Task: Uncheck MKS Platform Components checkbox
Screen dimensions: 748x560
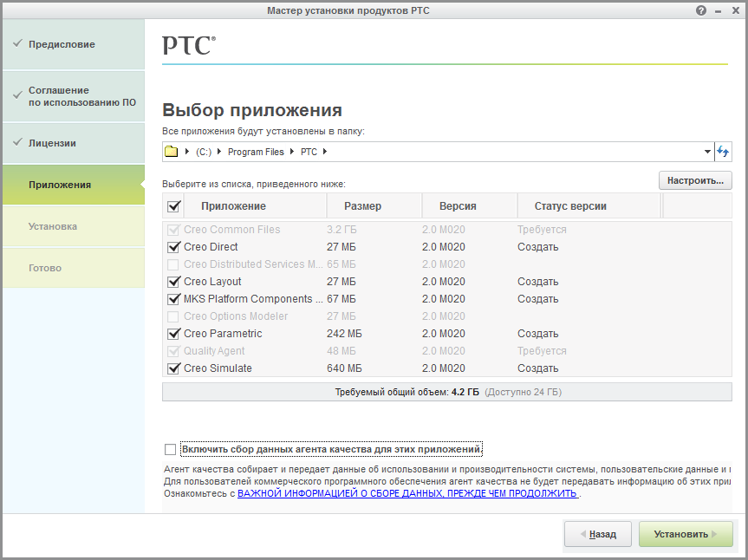Action: 173,299
